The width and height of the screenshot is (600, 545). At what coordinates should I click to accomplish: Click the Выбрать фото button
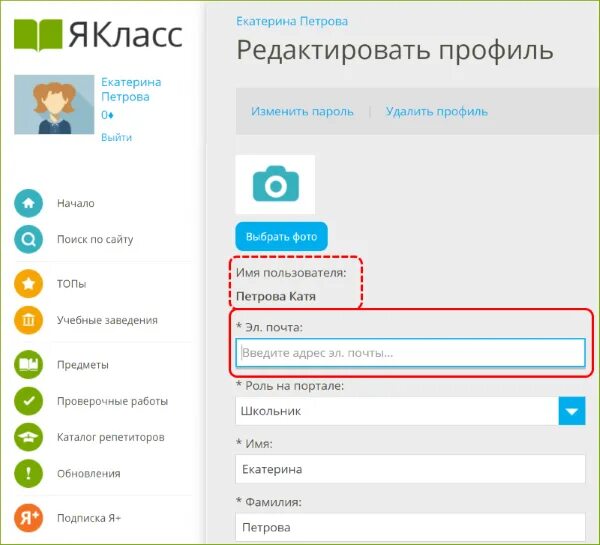pyautogui.click(x=282, y=237)
